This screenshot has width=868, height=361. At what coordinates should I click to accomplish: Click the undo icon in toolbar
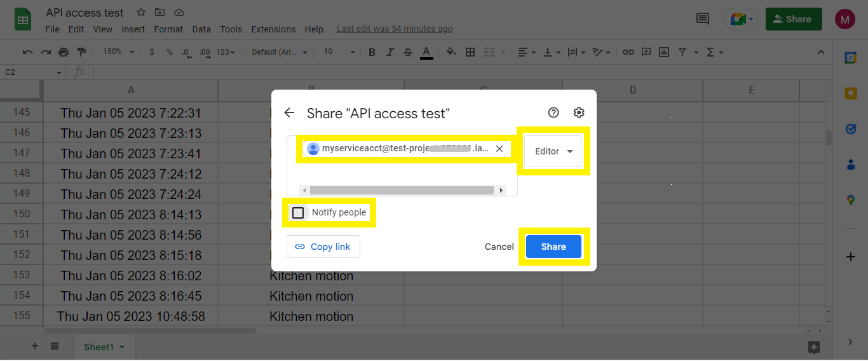tap(27, 52)
